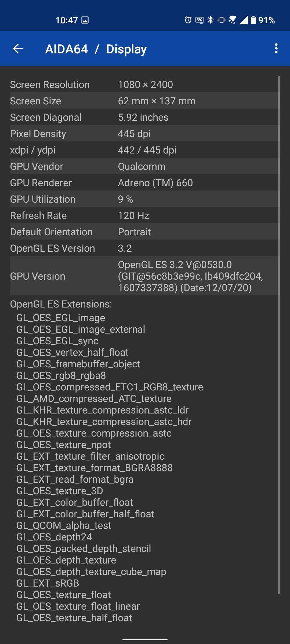Tap the Wi-Fi signal status icon

point(233,20)
